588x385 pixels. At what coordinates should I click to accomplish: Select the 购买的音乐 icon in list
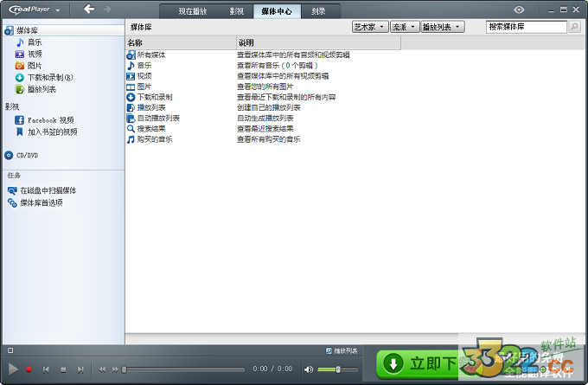point(131,139)
